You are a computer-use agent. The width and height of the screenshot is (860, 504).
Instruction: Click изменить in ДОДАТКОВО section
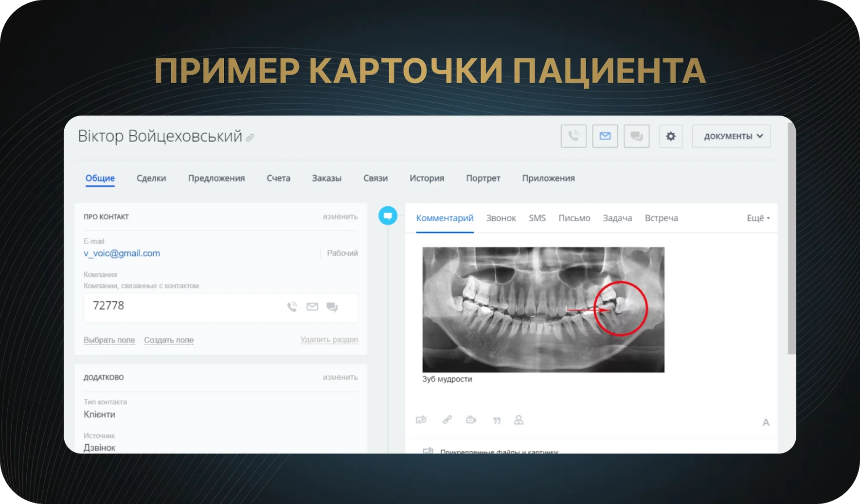(x=340, y=377)
